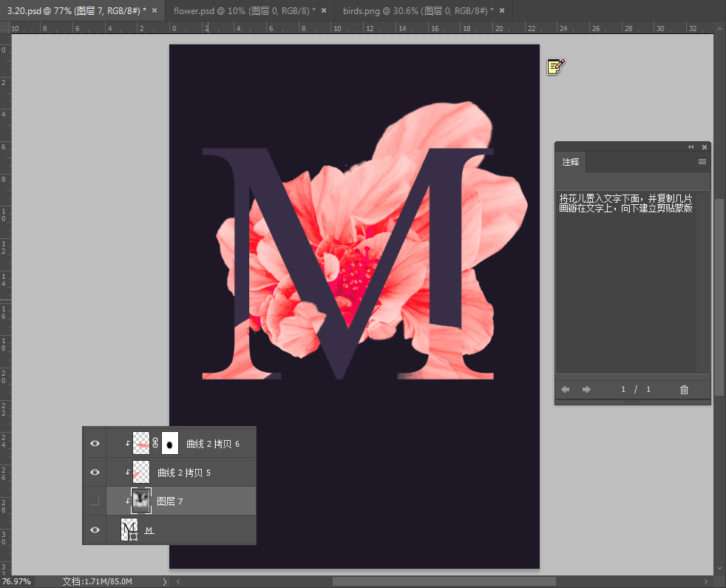Click the 76.97% zoom level field
The height and width of the screenshot is (588, 726).
tap(16, 582)
